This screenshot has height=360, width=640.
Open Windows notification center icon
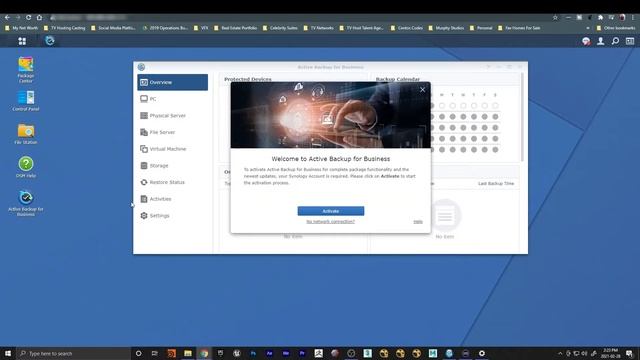point(629,353)
